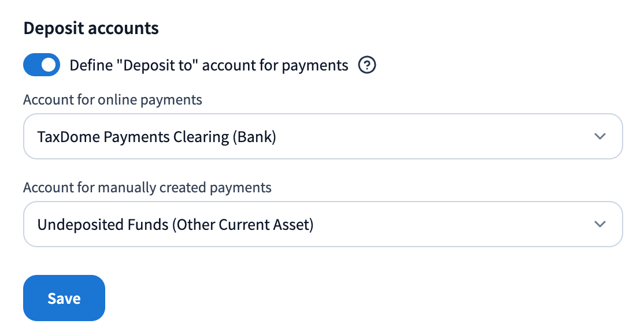Disable the "Deposit to" account toggle
This screenshot has width=644, height=335.
point(42,65)
